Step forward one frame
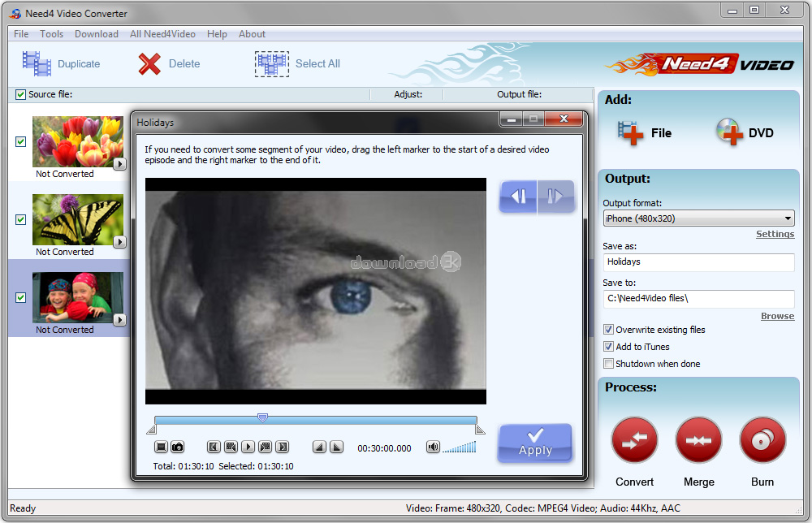 tap(266, 447)
